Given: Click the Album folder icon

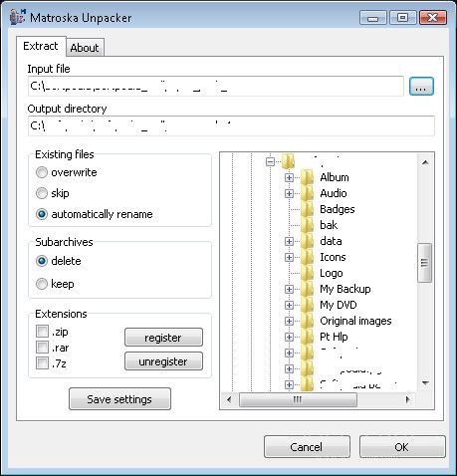Looking at the screenshot, I should (307, 177).
